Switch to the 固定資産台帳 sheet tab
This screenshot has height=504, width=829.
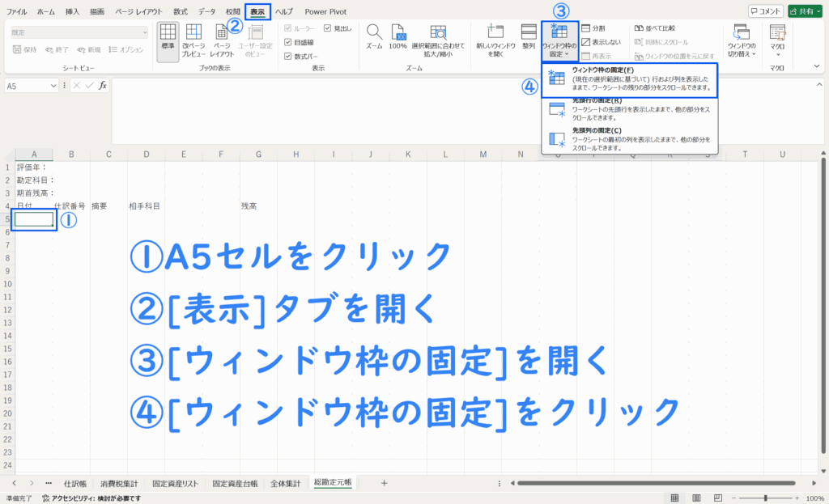[236, 484]
